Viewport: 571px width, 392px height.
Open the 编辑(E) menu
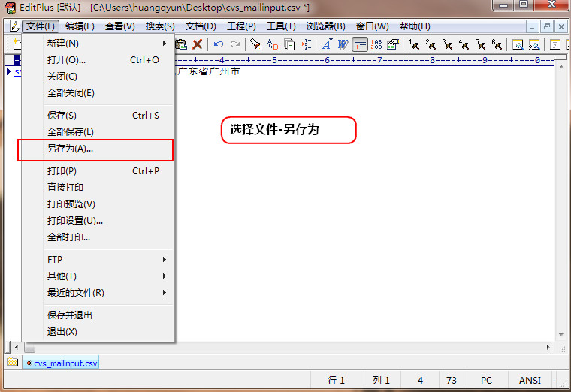[x=80, y=26]
